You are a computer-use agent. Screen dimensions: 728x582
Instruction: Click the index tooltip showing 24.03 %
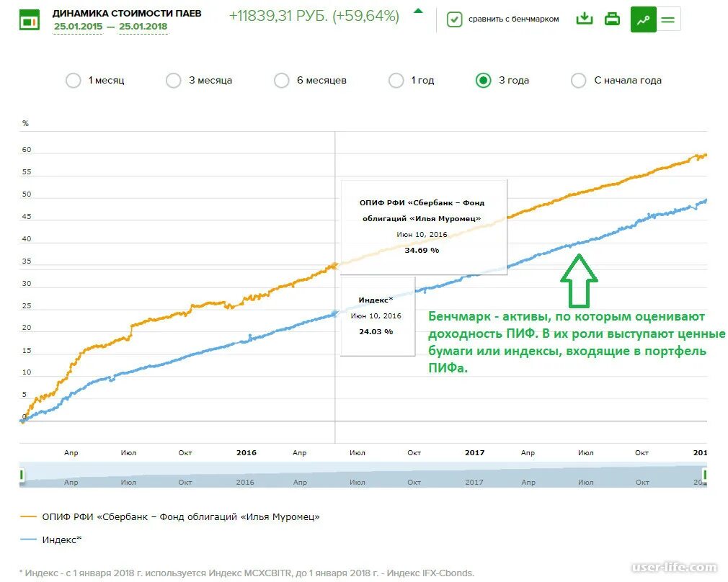[378, 316]
